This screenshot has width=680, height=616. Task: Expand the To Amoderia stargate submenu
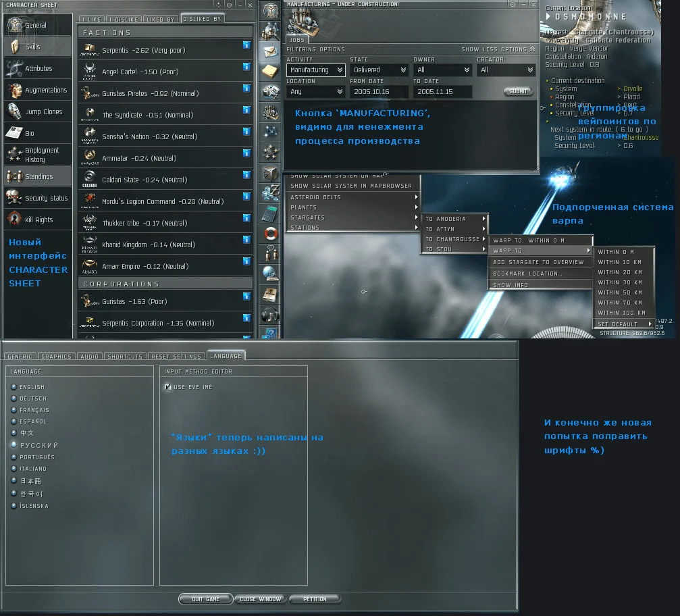point(454,219)
